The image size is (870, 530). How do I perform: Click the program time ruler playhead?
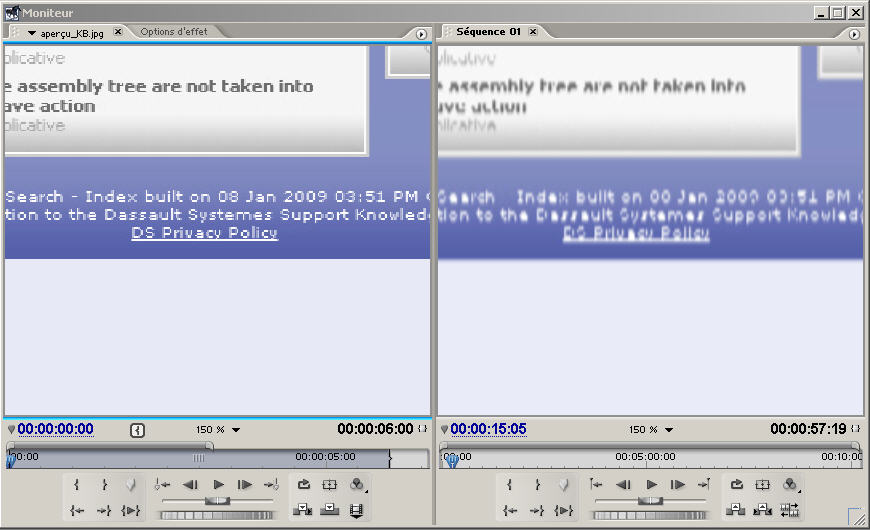(x=452, y=460)
